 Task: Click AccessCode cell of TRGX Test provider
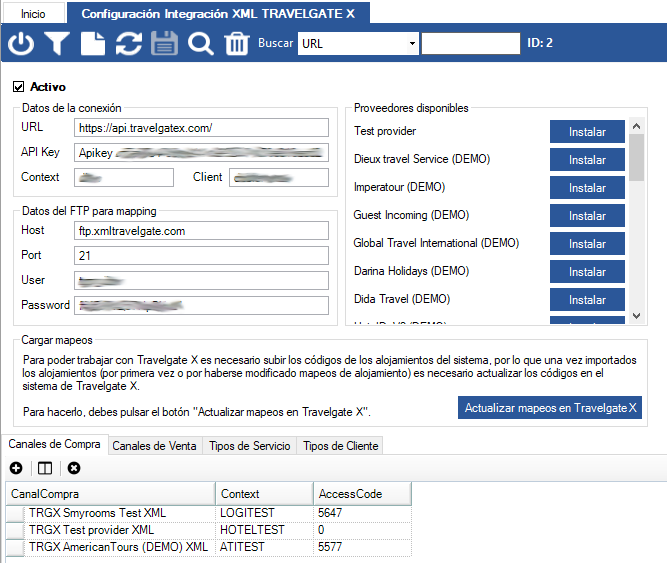coord(362,530)
